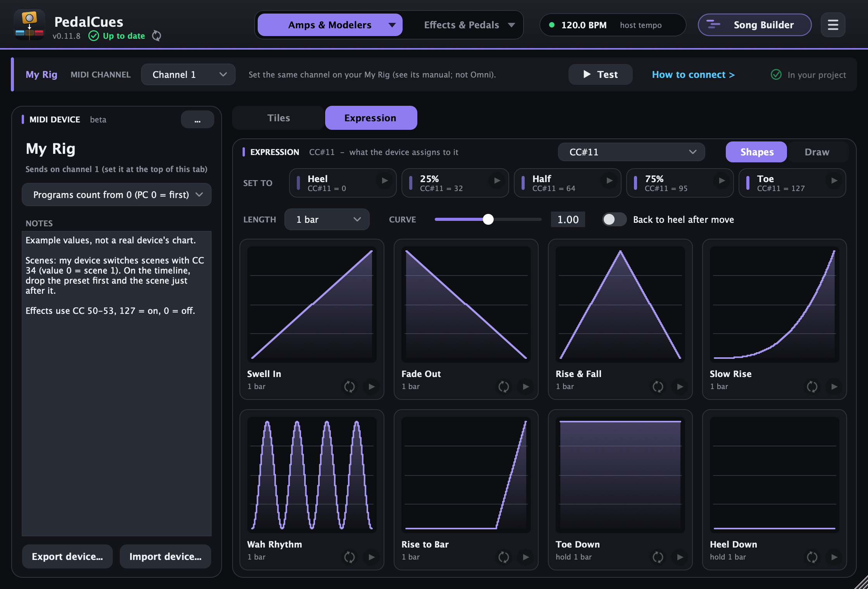Play the Toe preset CC#11 = 127

pos(834,181)
